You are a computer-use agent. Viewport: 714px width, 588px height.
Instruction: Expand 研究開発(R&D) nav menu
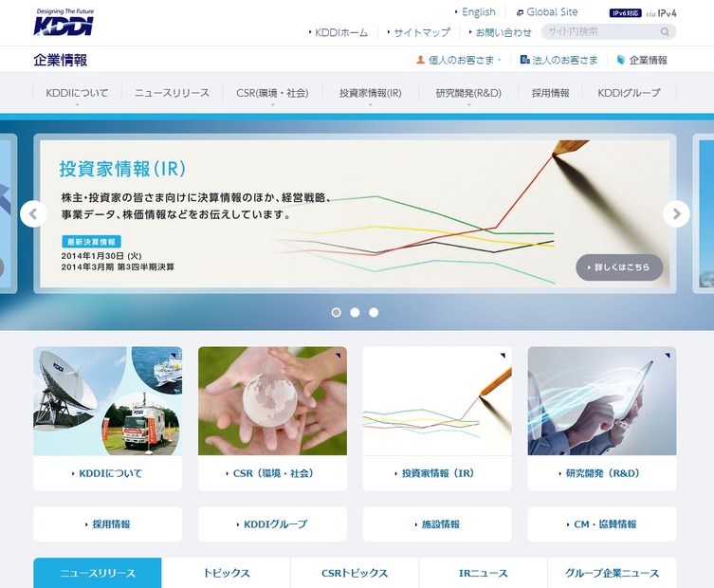468,93
